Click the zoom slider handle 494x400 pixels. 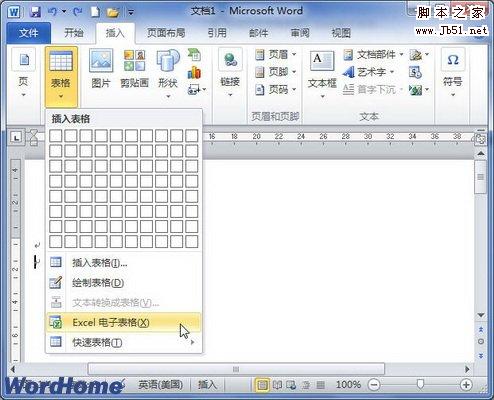point(420,384)
